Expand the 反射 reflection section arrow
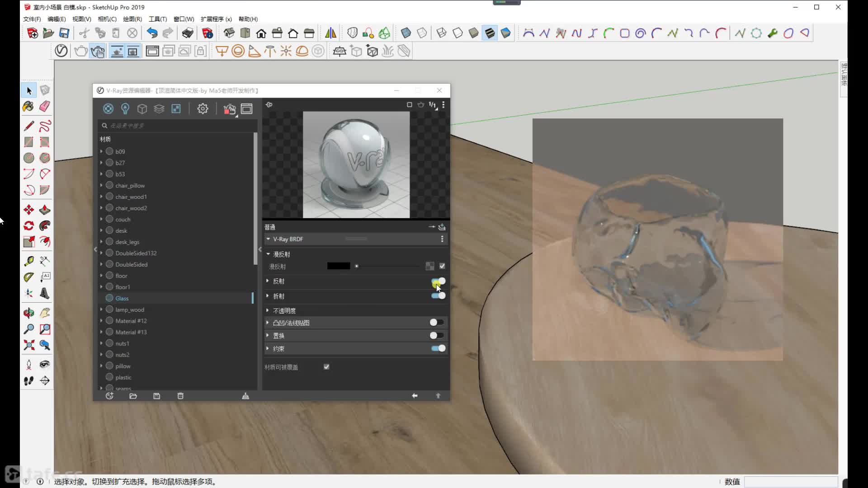Screen dimensions: 868x488 tap(268, 281)
